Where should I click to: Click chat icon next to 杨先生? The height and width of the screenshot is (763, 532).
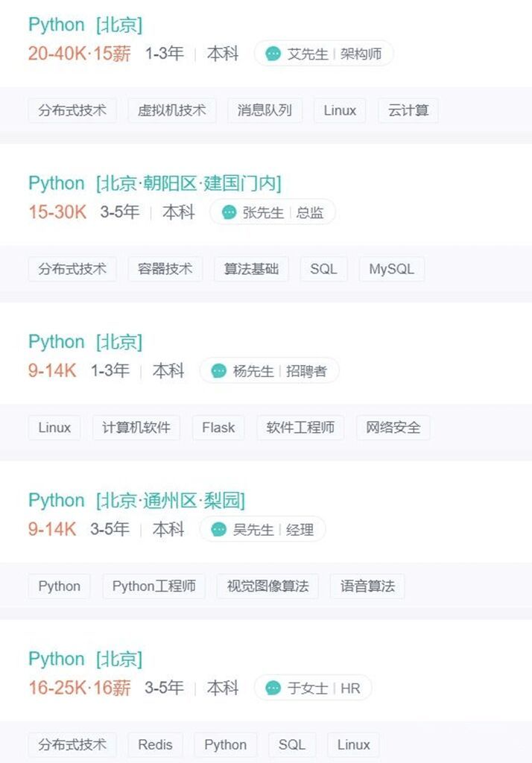click(218, 371)
